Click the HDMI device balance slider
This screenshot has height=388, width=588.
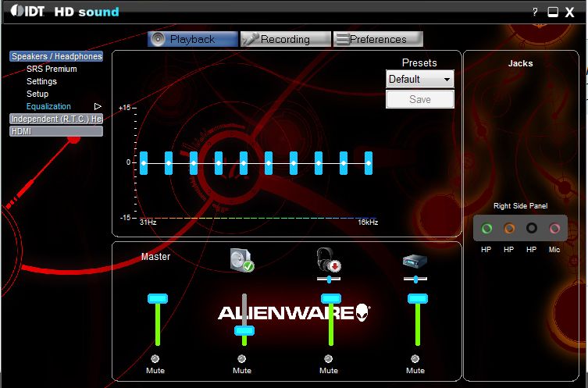coord(415,279)
